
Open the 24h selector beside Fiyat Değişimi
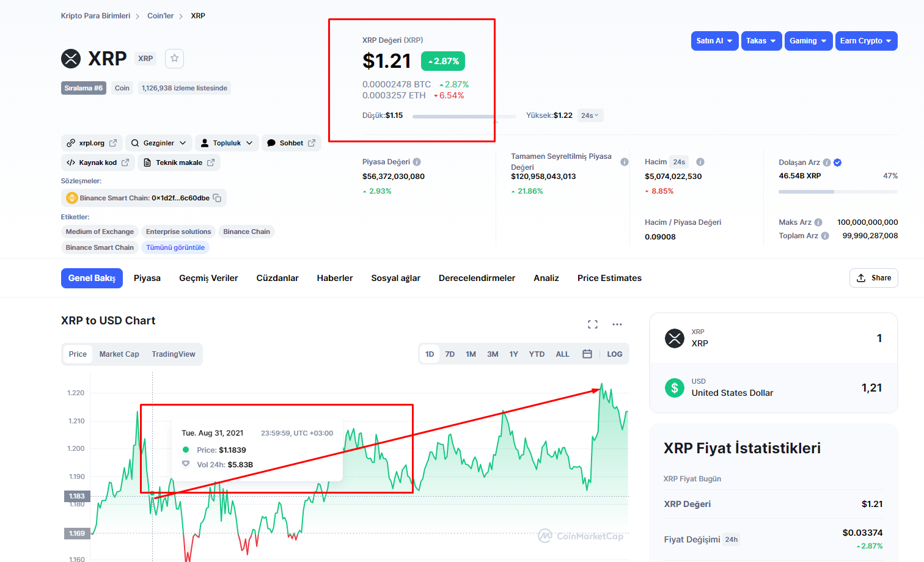click(732, 539)
